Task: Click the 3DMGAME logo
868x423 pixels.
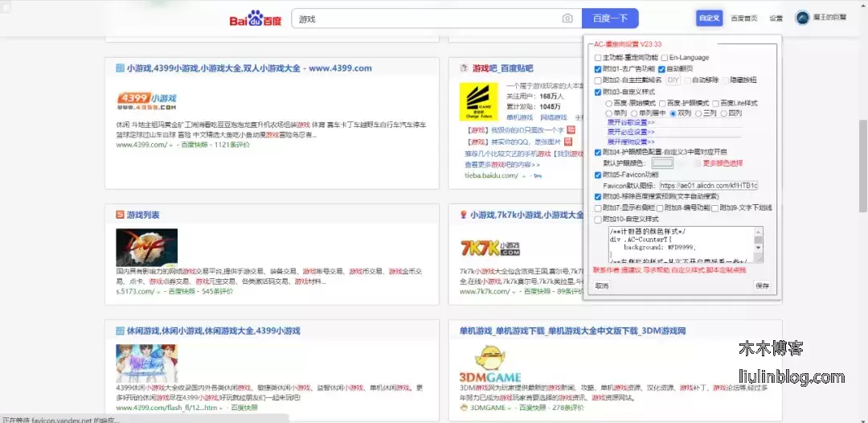Action: click(x=489, y=366)
